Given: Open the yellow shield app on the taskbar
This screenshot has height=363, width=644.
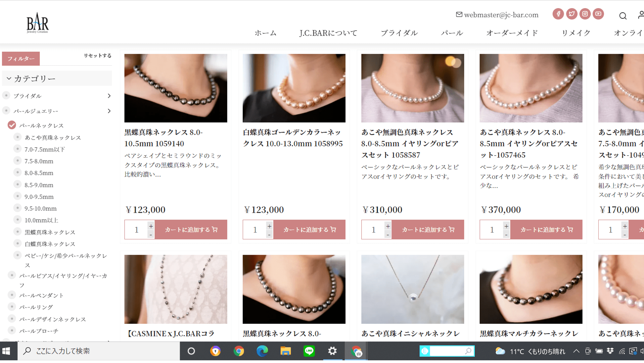Looking at the screenshot, I should 215,351.
